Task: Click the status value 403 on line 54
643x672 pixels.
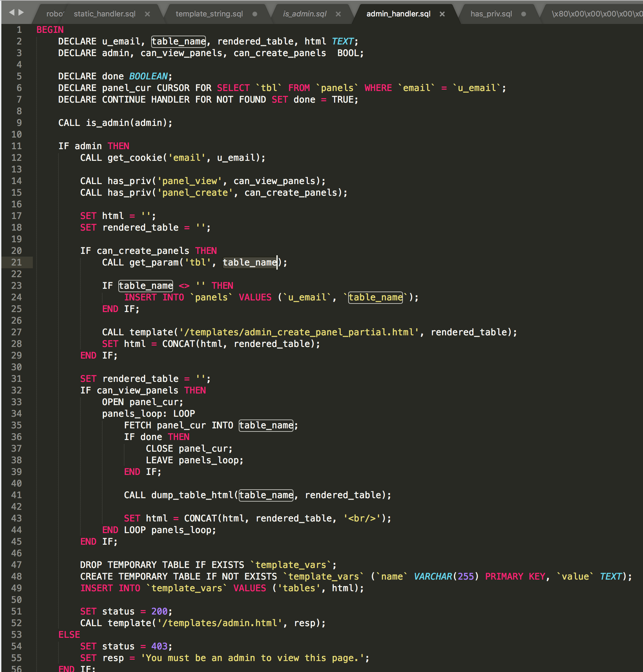Action: click(x=159, y=646)
